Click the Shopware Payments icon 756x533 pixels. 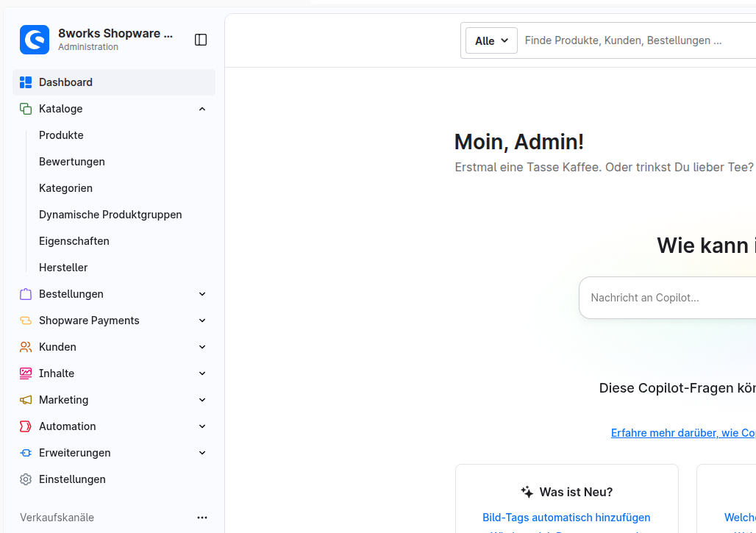pos(26,321)
